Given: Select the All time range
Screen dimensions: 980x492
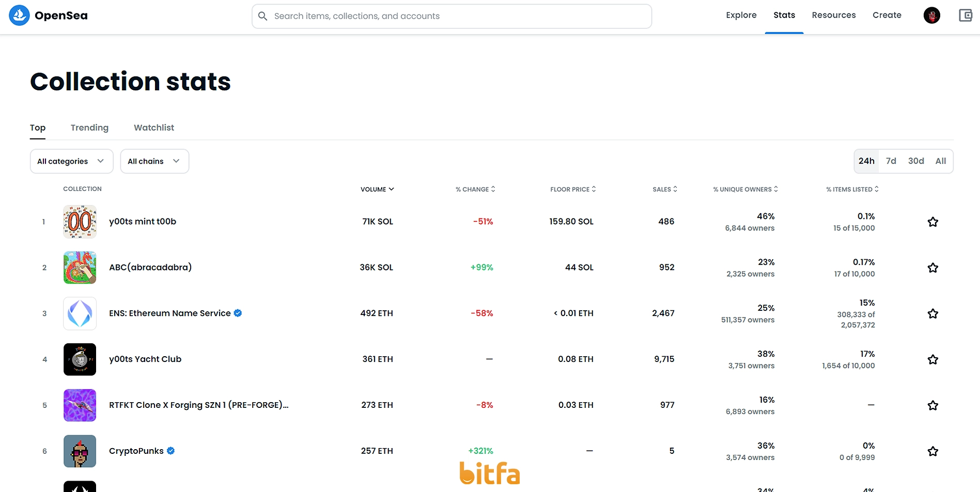Looking at the screenshot, I should 941,161.
